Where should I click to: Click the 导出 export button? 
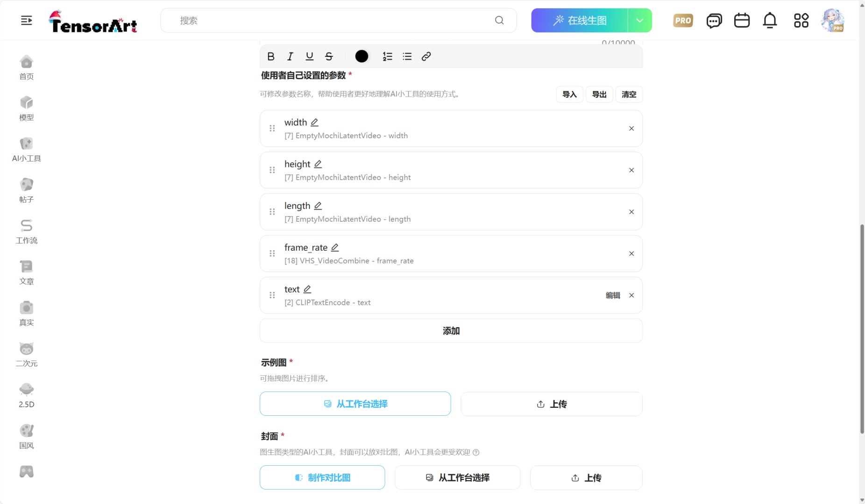[599, 94]
